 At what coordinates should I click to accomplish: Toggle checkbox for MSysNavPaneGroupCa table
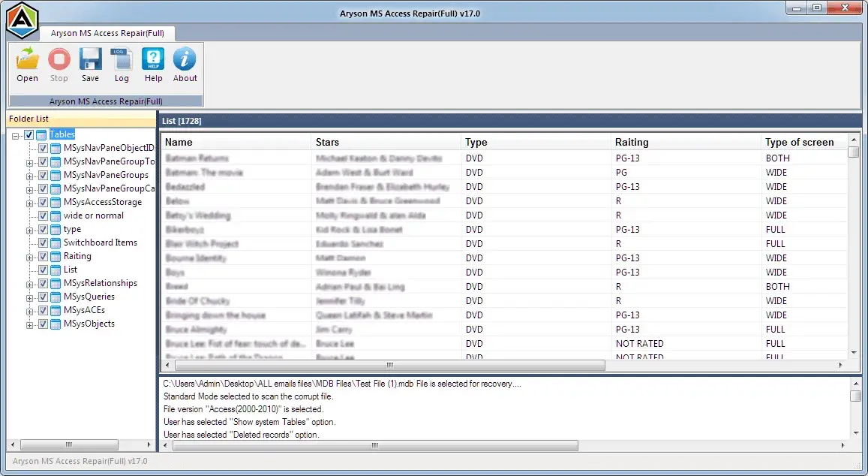coord(43,189)
